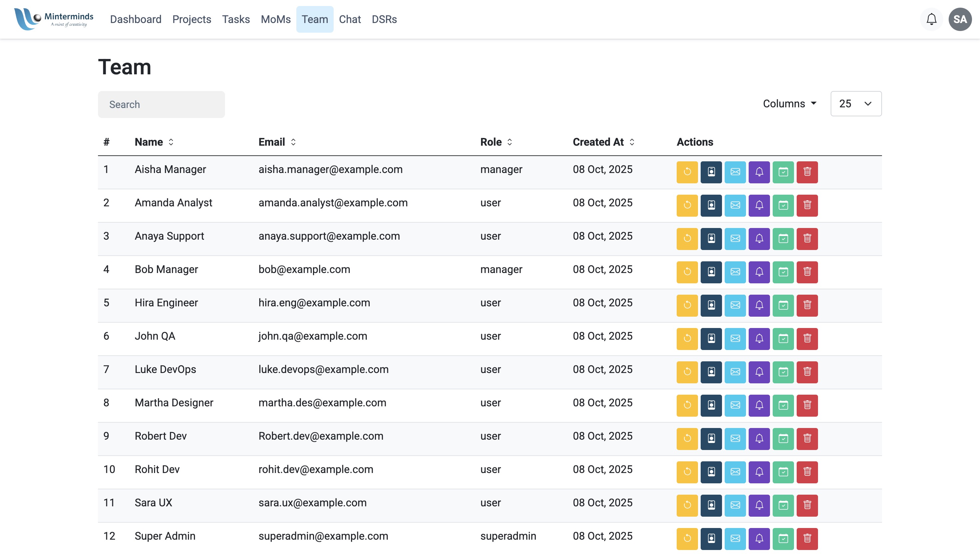Toggle sort on Email column header
The height and width of the screenshot is (554, 980).
pos(277,142)
